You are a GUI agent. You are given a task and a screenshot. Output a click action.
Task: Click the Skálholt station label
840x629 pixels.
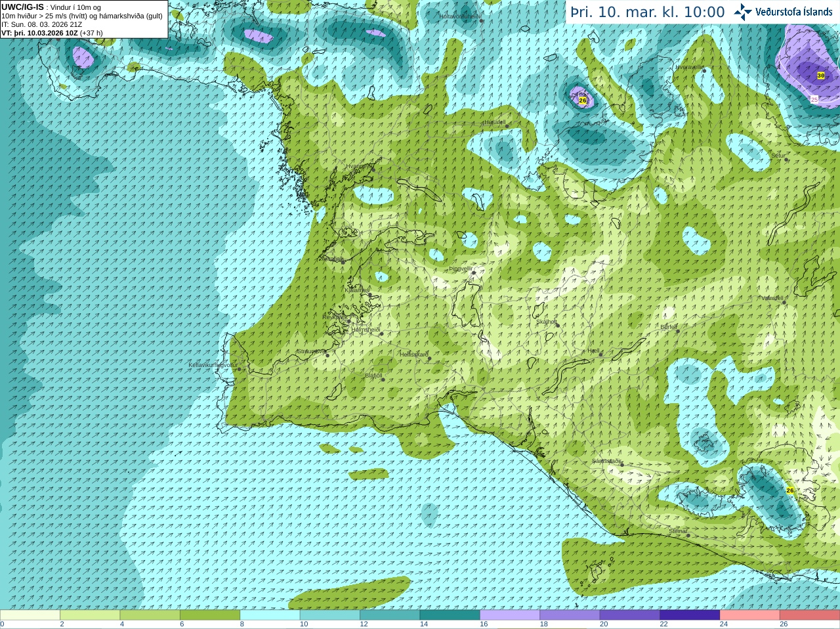[547, 322]
